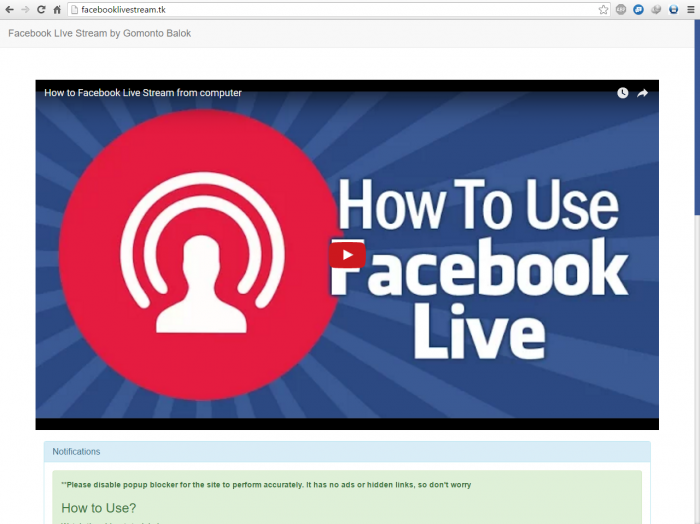Click the 'How To Use Facebook Live' thumbnail
700x524 pixels.
tap(347, 255)
